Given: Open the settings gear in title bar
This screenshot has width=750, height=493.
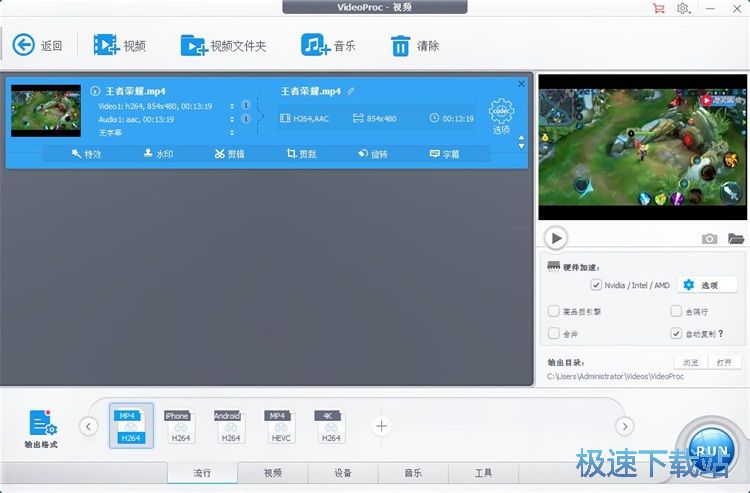Looking at the screenshot, I should pyautogui.click(x=683, y=8).
